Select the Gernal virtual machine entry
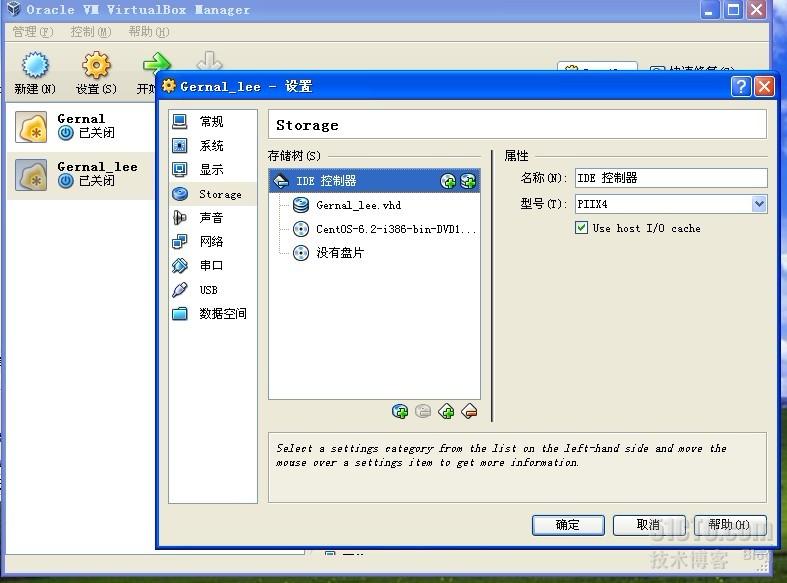787x583 pixels. (x=81, y=127)
